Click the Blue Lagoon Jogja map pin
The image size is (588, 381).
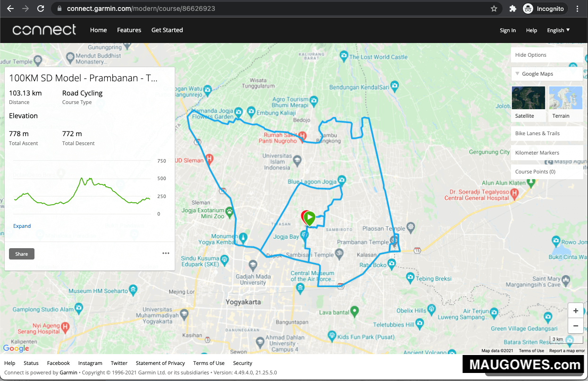click(x=342, y=180)
